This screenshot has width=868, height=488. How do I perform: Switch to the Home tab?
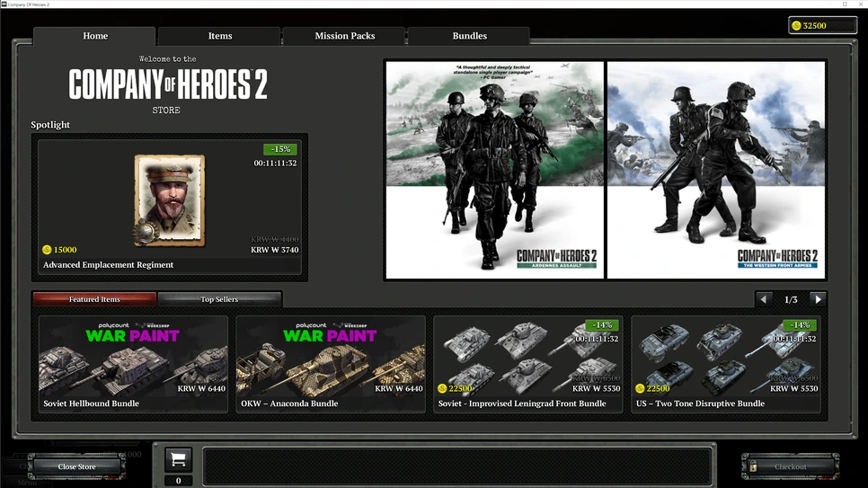[94, 36]
